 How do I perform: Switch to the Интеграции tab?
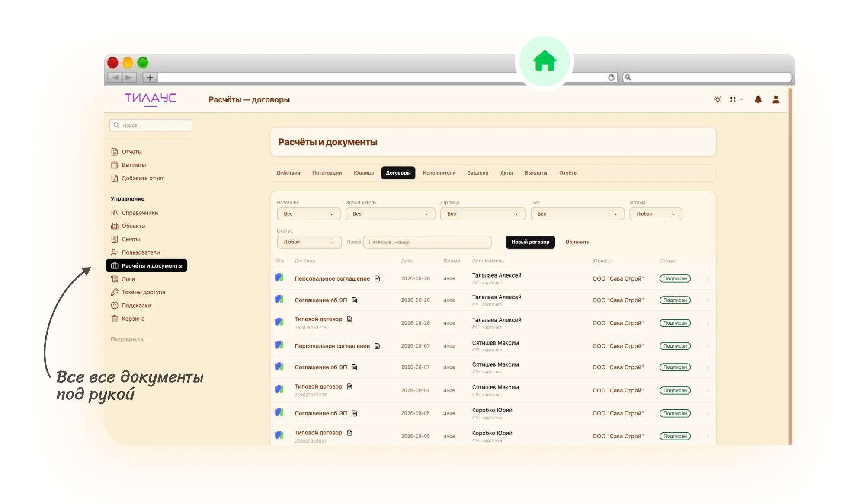(327, 173)
